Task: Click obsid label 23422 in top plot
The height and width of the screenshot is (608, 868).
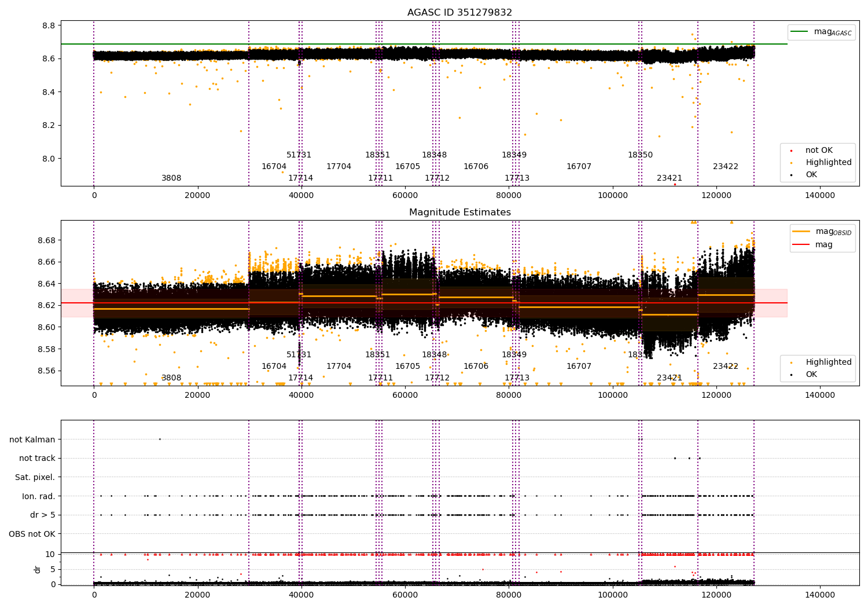Action: tap(726, 167)
